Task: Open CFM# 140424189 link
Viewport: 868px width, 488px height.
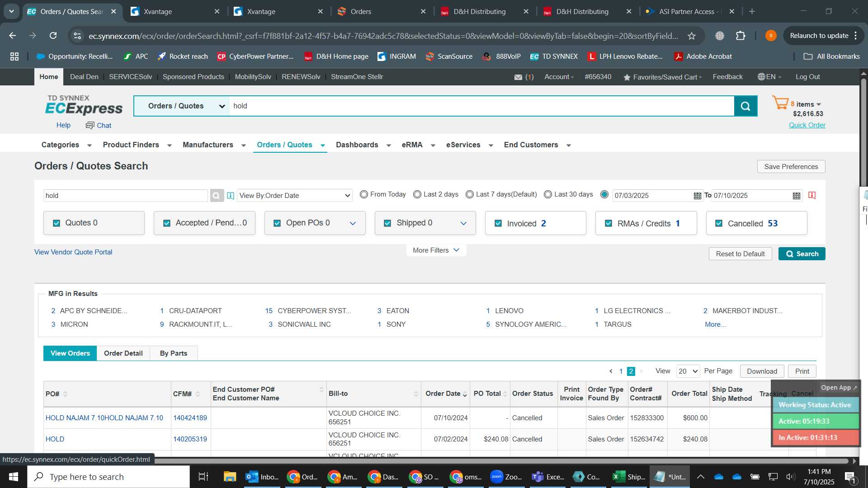Action: [190, 418]
